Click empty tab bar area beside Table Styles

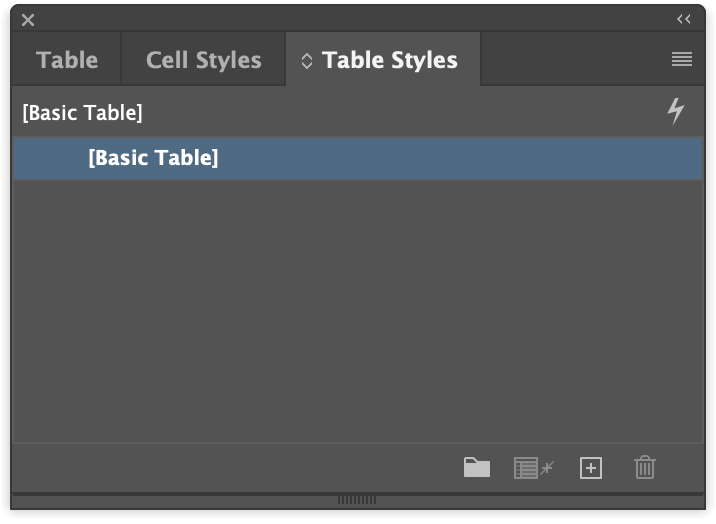(573, 59)
